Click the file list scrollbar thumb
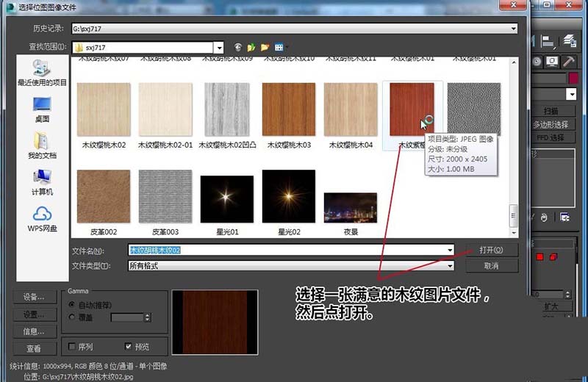This screenshot has width=588, height=382. pyautogui.click(x=514, y=215)
